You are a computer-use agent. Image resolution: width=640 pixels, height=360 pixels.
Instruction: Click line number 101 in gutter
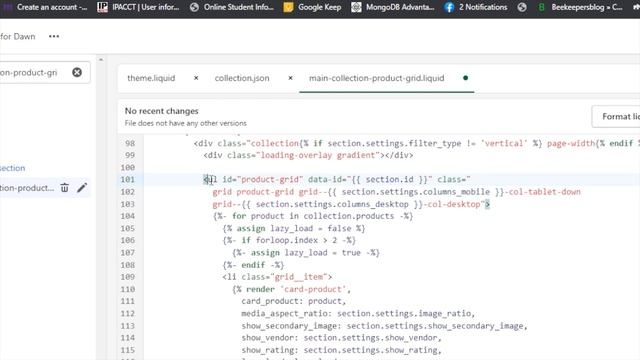click(127, 180)
